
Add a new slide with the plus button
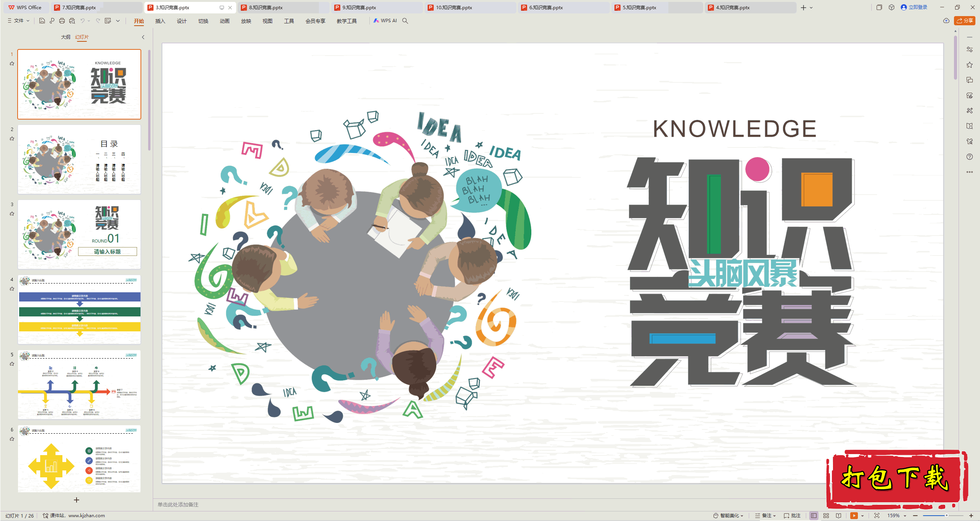[x=77, y=500]
